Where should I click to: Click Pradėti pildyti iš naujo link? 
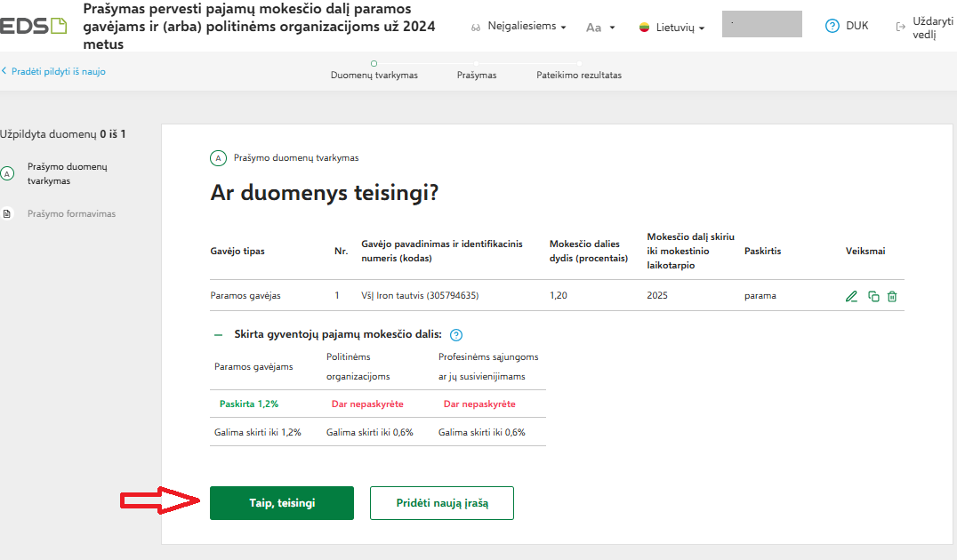[55, 71]
